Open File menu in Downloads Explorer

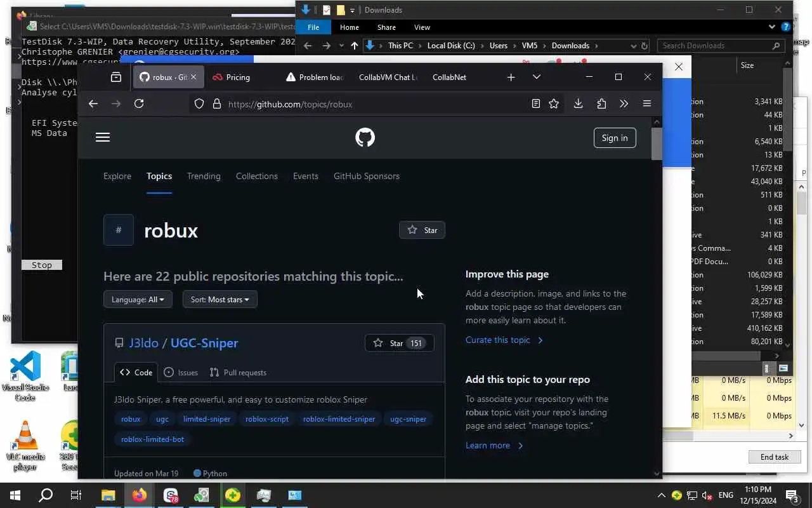click(x=313, y=27)
